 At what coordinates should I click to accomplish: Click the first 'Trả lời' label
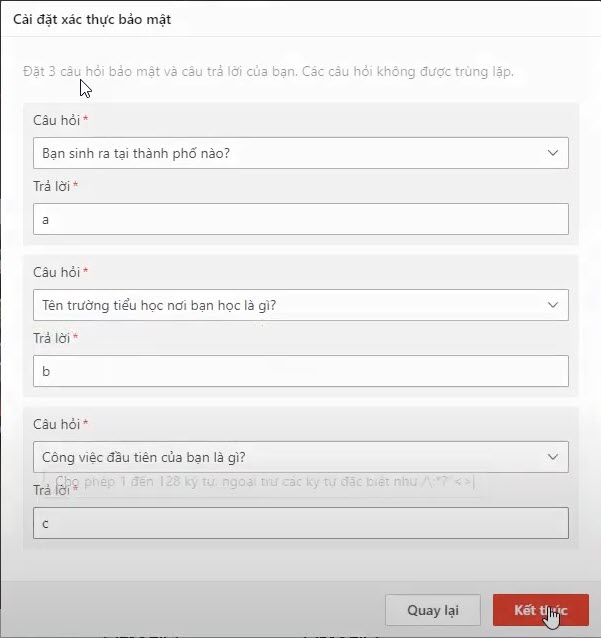52,186
